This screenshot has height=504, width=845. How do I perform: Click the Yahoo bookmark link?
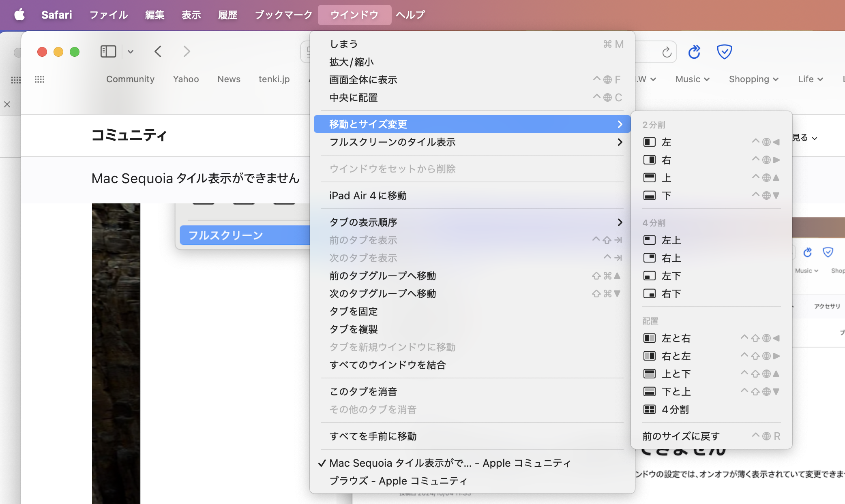(186, 79)
